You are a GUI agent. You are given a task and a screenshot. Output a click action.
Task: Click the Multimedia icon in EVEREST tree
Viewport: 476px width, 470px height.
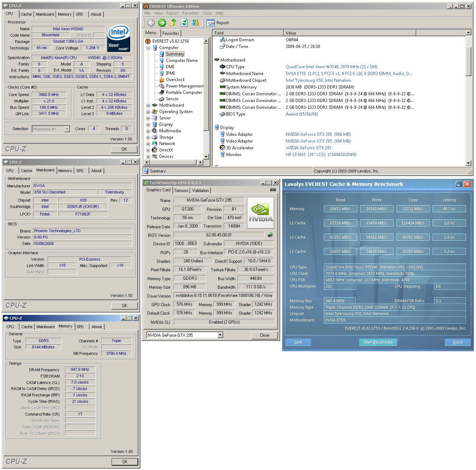155,131
